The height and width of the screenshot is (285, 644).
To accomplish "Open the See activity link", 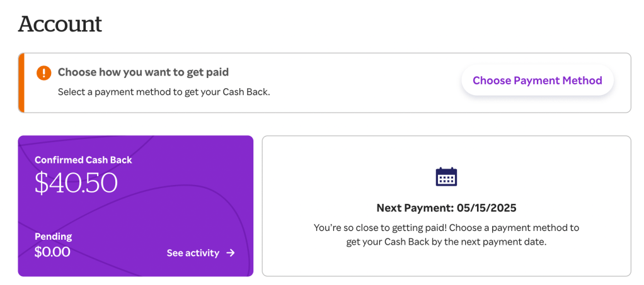I will [193, 253].
